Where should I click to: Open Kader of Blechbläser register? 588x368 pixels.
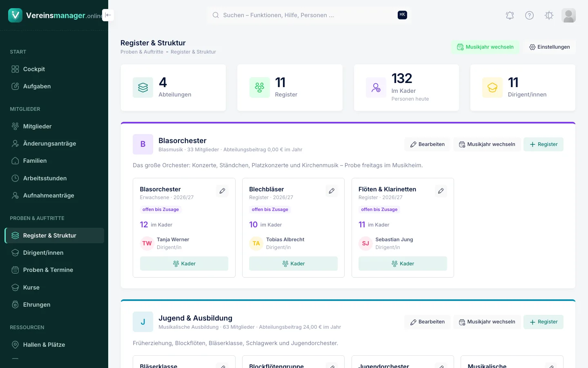293,264
